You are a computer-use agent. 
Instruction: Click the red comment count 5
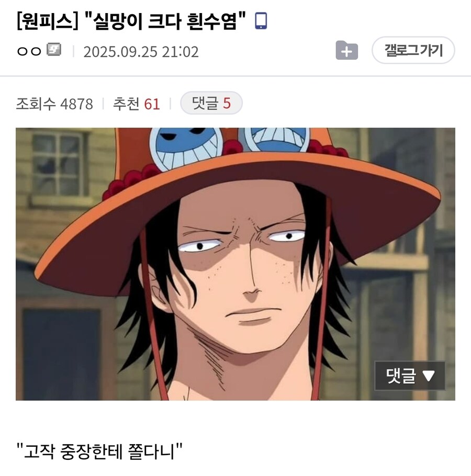(227, 103)
